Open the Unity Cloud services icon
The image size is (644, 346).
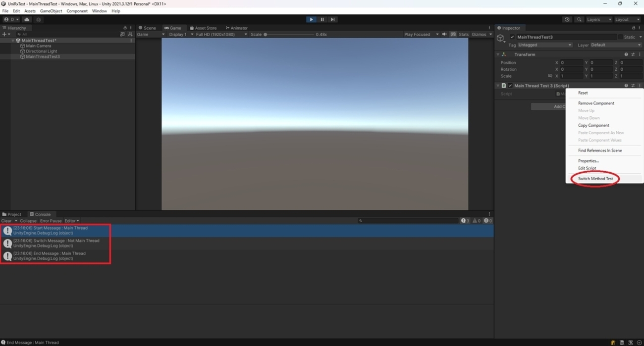coord(26,19)
